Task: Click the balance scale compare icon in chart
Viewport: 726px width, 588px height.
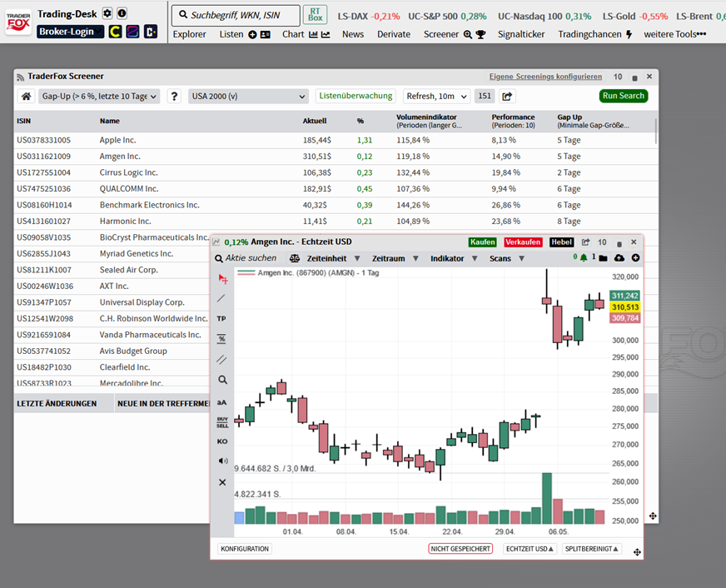Action: tap(295, 258)
